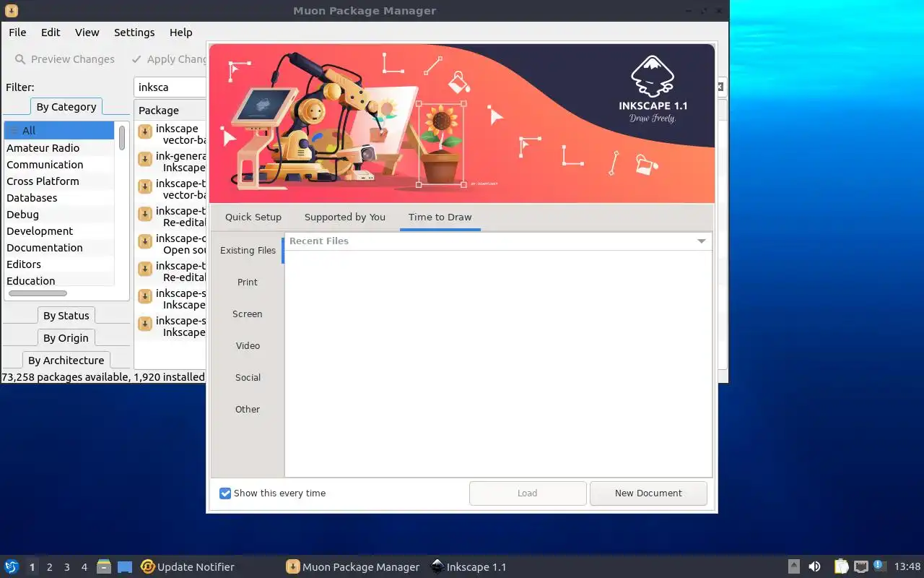Click the Load button

[528, 493]
